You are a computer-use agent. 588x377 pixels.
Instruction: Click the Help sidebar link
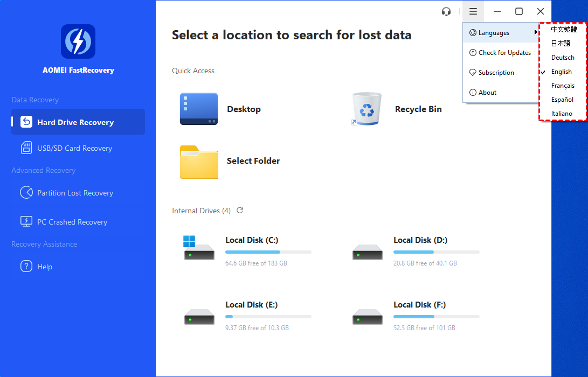point(45,267)
